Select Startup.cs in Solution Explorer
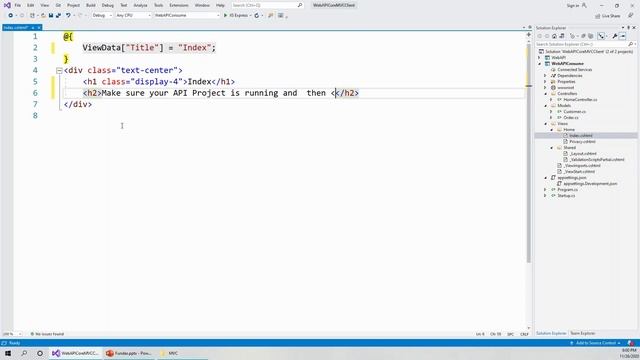This screenshot has width=640, height=360. click(566, 196)
